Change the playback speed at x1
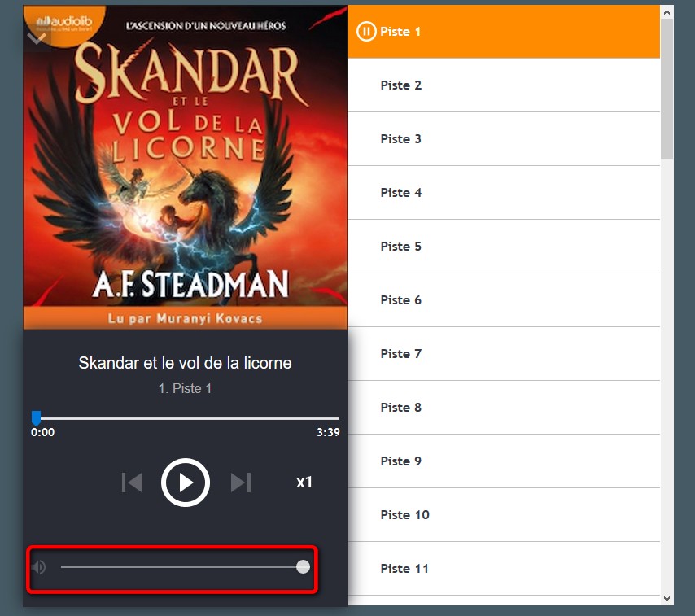 [x=304, y=483]
